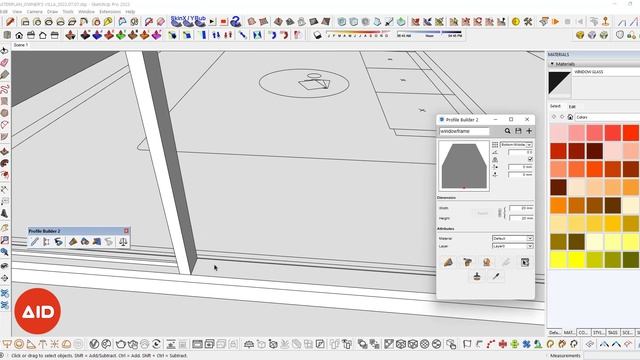Click the rotation angle value field
Image resolution: width=640 pixels, height=360 pixels.
(520, 152)
